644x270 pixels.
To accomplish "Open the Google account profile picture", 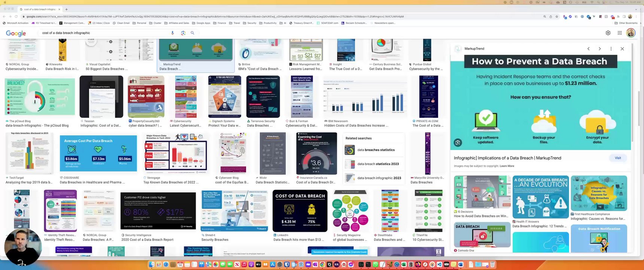I will pos(631,33).
